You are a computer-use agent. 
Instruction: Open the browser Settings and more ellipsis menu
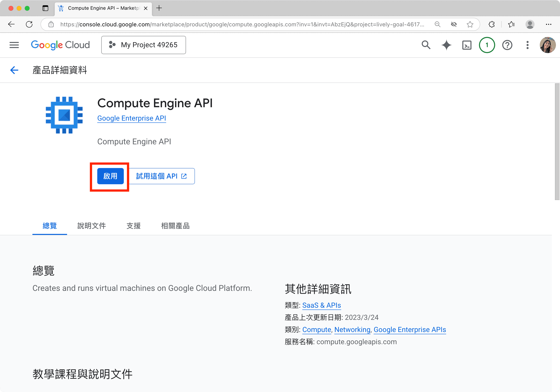[x=548, y=24]
